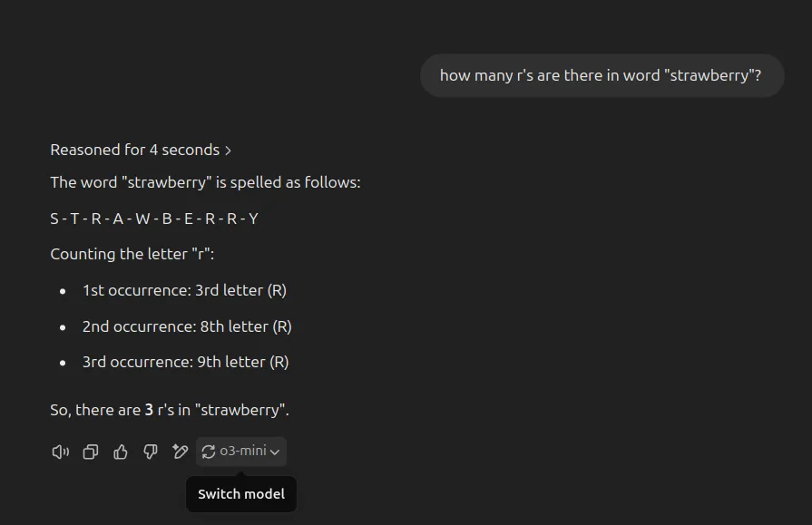
Task: Mark the response with thumbs down
Action: (151, 452)
